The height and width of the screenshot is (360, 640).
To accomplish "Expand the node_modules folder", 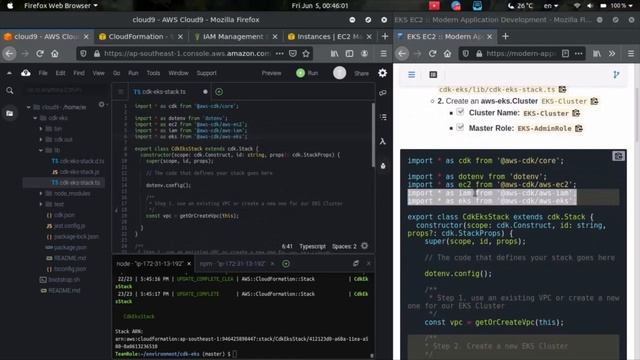I will coord(41,193).
